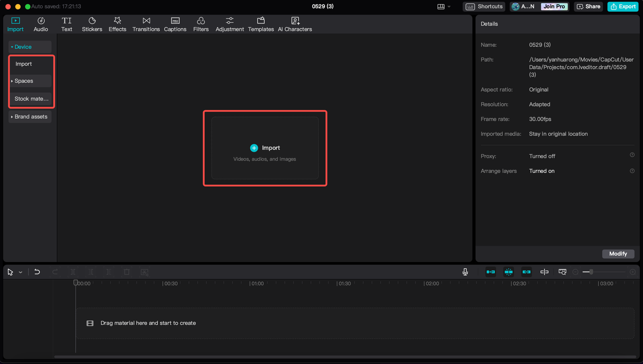Image resolution: width=643 pixels, height=364 pixels.
Task: Open the Stickers panel
Action: [92, 24]
